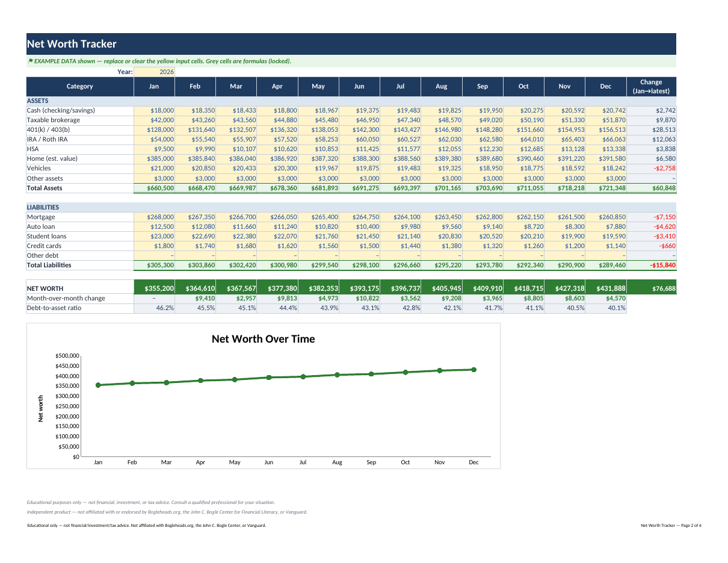The height and width of the screenshot is (563, 728).
Task: Click Vehicles change value -$2,758
Action: pos(651,168)
